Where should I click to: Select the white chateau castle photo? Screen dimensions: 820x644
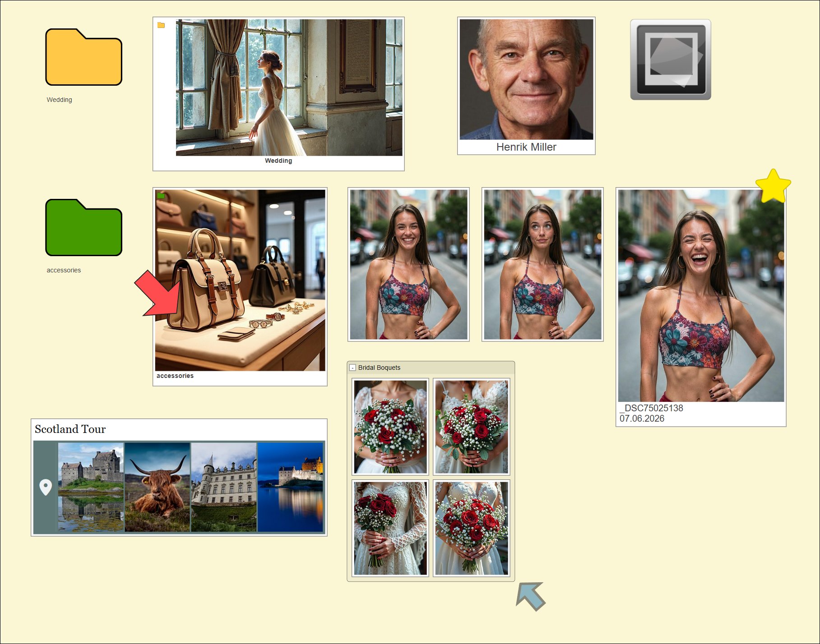coord(224,487)
